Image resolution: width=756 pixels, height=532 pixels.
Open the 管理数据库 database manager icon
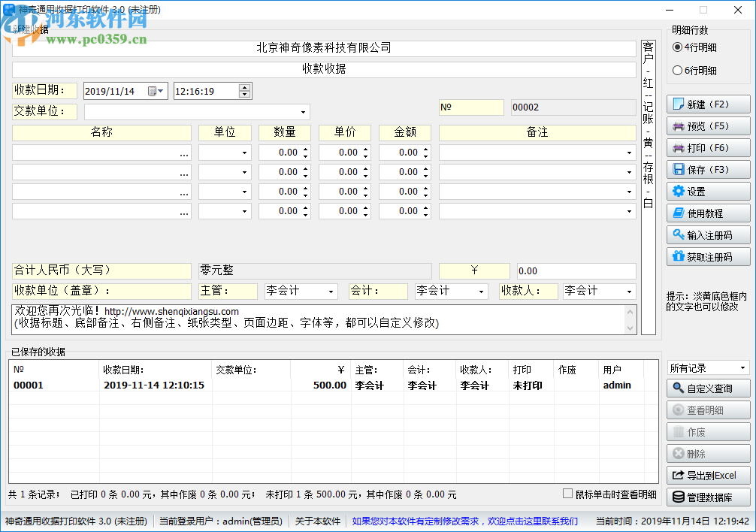(707, 497)
